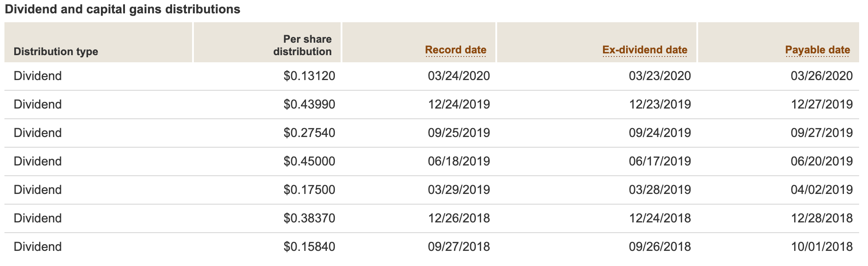Select the Dividend and capital gains distributions heading
868x266 pixels.
[123, 9]
